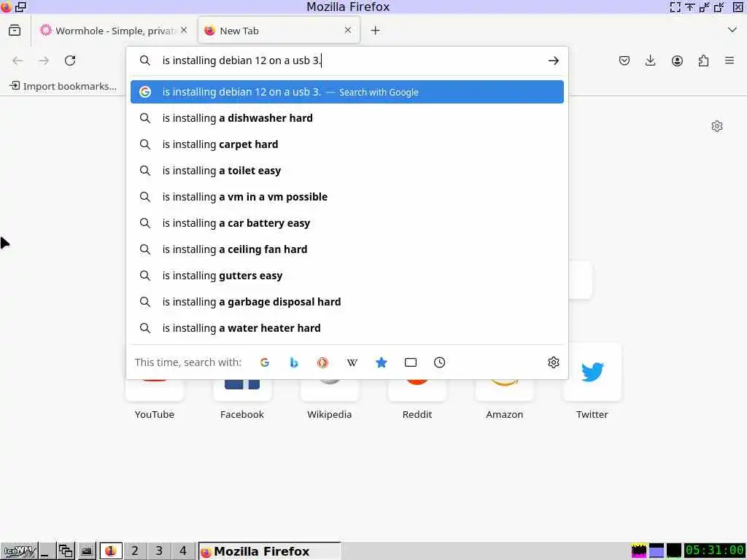Open the YouTube shortcut label
This screenshot has width=747, height=560.
[x=155, y=414]
